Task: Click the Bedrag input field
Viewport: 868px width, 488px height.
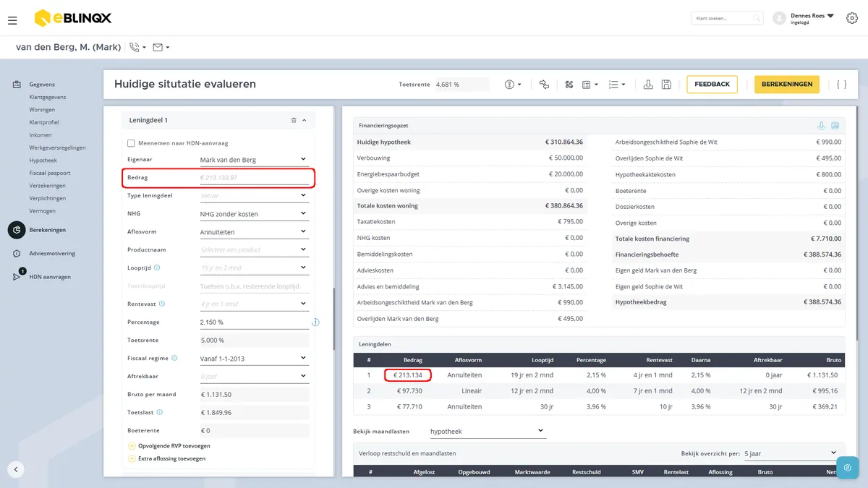Action: 254,178
